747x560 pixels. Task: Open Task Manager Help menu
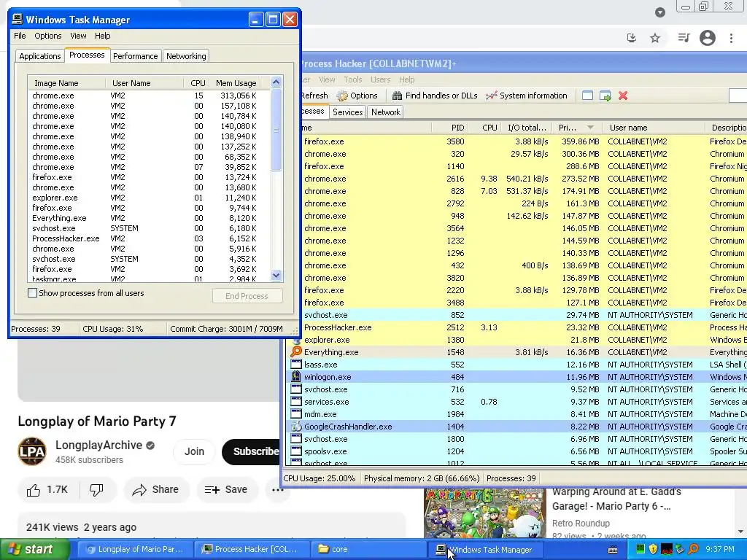pos(102,36)
